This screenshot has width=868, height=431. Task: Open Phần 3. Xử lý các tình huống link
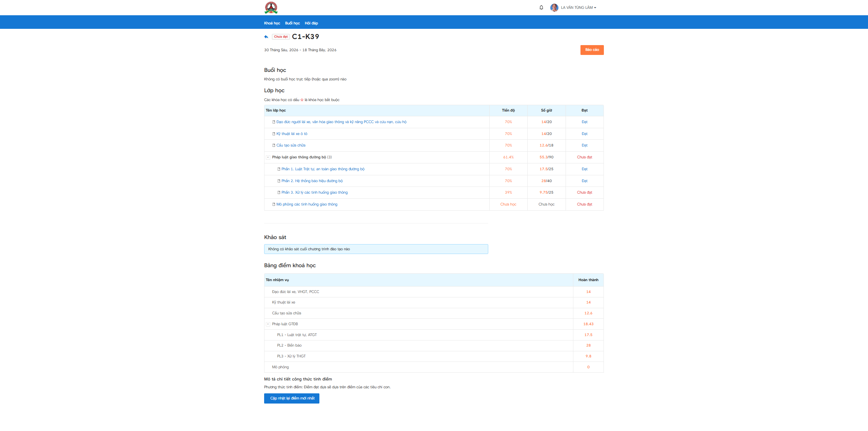[314, 193]
